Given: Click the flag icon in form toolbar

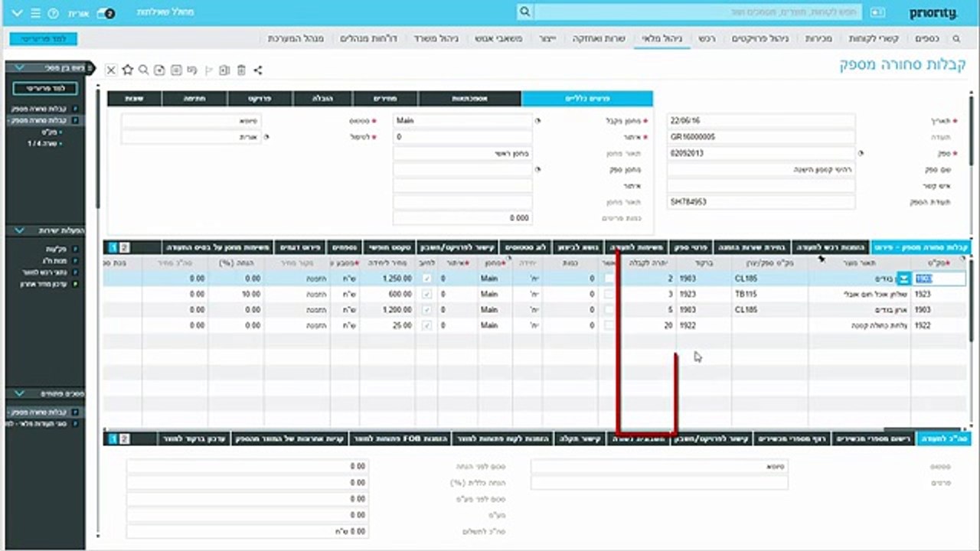Looking at the screenshot, I should (208, 70).
